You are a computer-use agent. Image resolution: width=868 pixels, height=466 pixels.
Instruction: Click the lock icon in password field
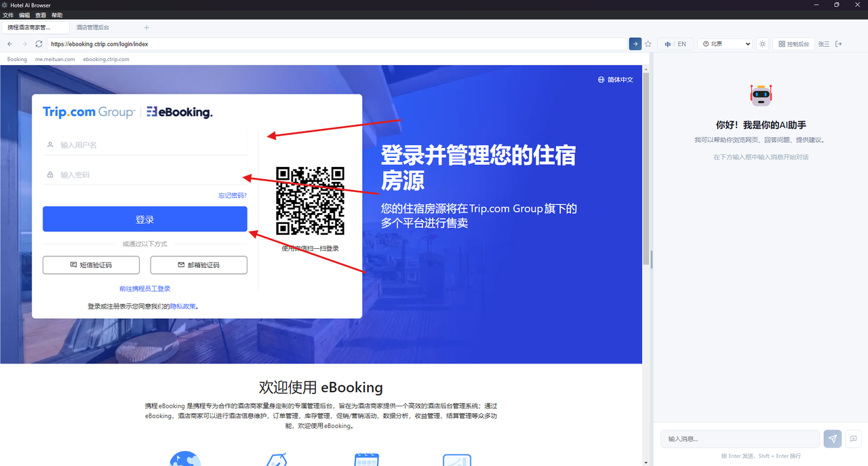pos(50,174)
